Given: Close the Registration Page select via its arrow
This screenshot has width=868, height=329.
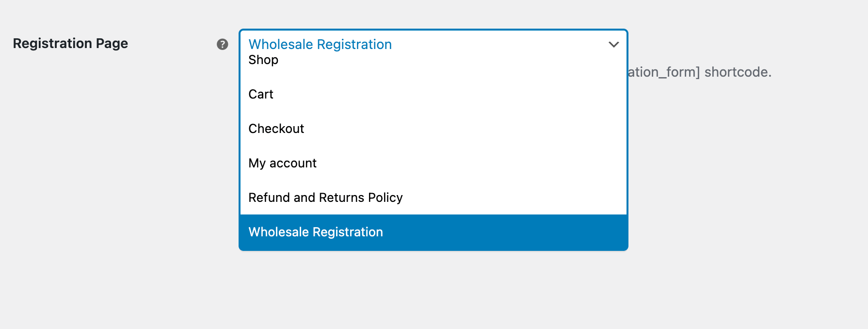Looking at the screenshot, I should click(x=613, y=45).
